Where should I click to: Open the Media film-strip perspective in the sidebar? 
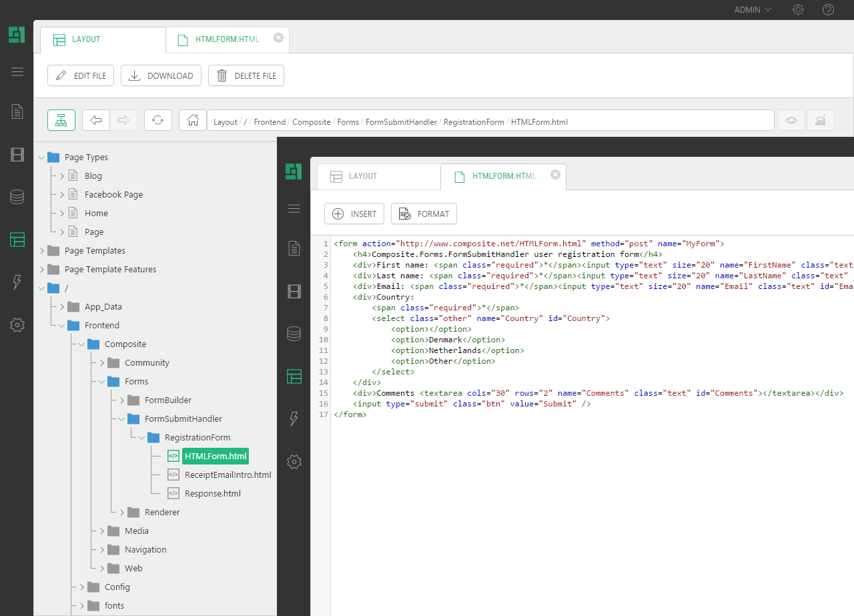pos(17,155)
